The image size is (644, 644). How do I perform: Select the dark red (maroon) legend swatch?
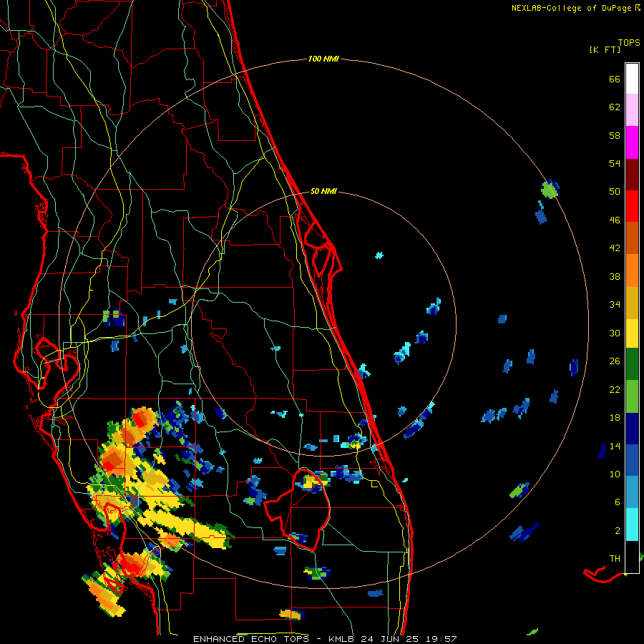pyautogui.click(x=632, y=174)
